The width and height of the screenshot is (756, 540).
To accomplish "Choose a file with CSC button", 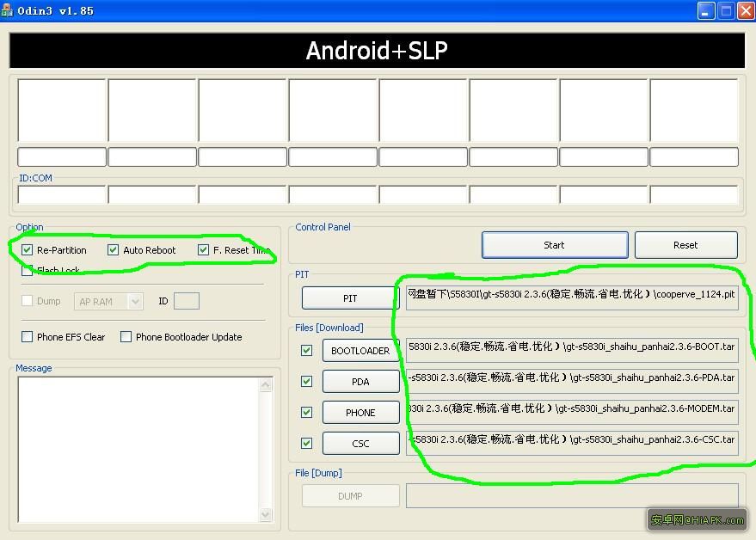I will click(x=360, y=443).
